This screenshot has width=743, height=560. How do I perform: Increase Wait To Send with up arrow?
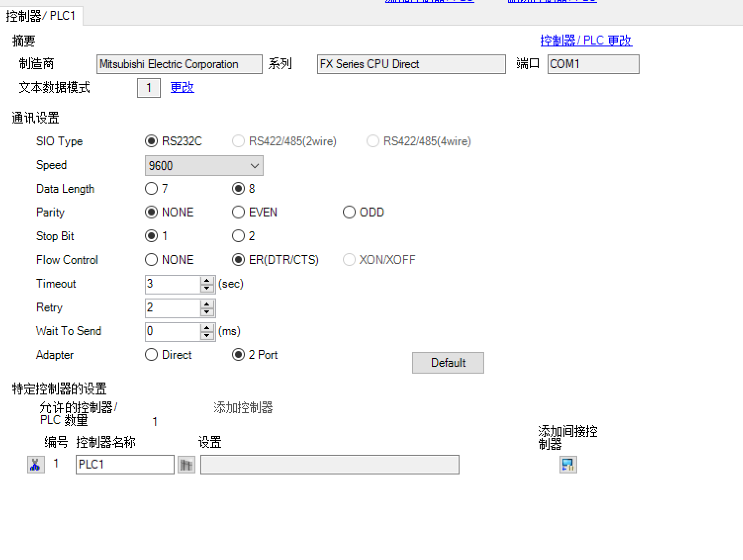click(x=207, y=328)
